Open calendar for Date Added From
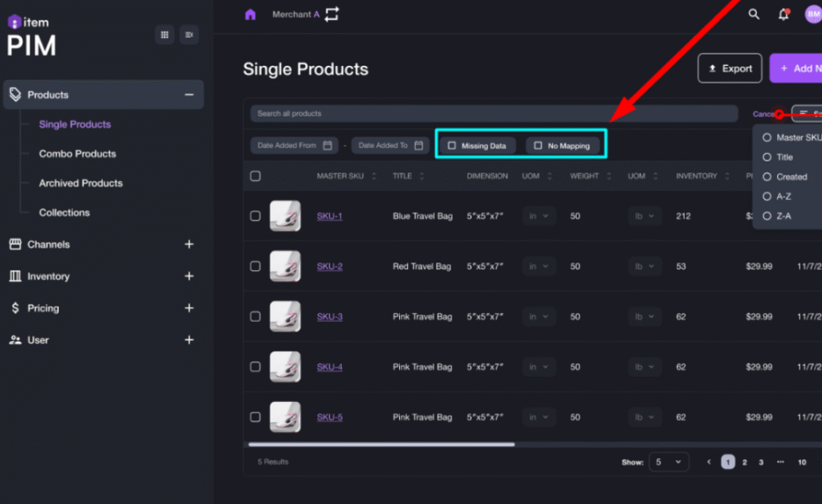The image size is (822, 504). click(x=328, y=145)
